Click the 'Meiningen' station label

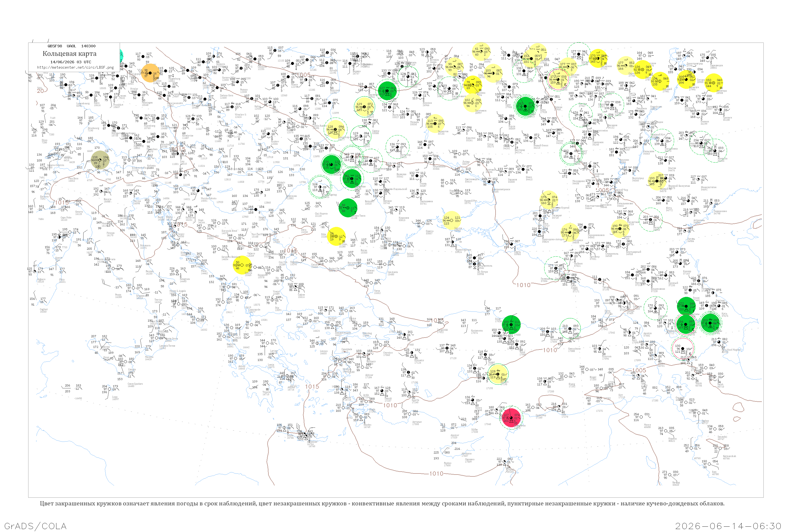[x=147, y=103]
